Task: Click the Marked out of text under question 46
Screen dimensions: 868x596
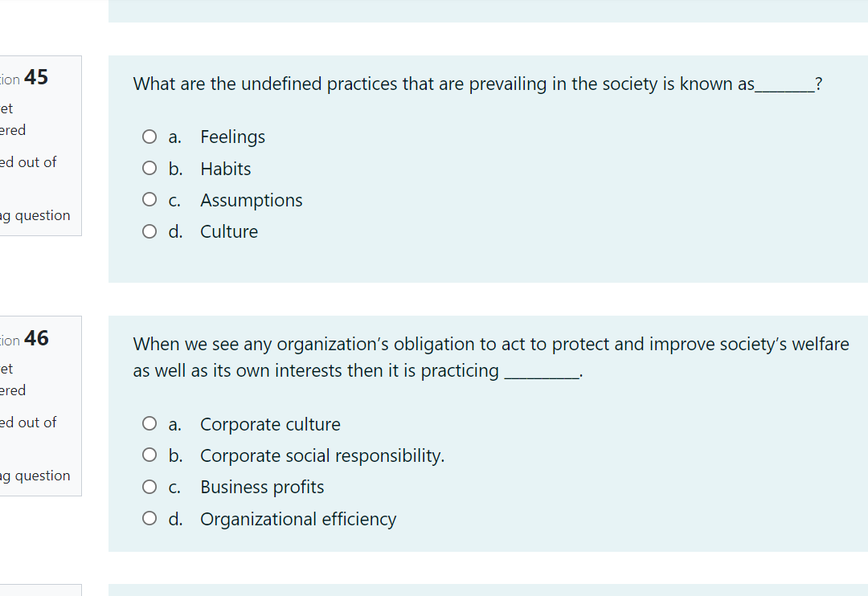Action: click(28, 422)
